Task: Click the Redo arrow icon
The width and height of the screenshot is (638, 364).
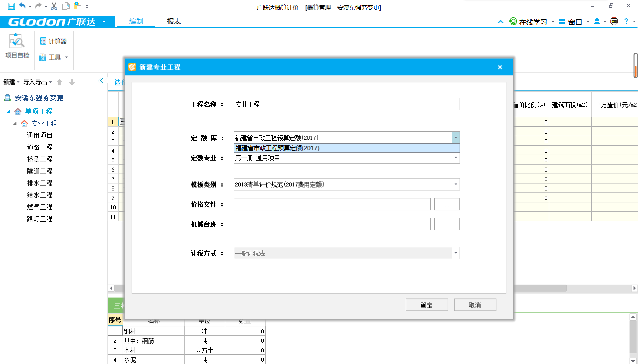Action: pyautogui.click(x=38, y=6)
